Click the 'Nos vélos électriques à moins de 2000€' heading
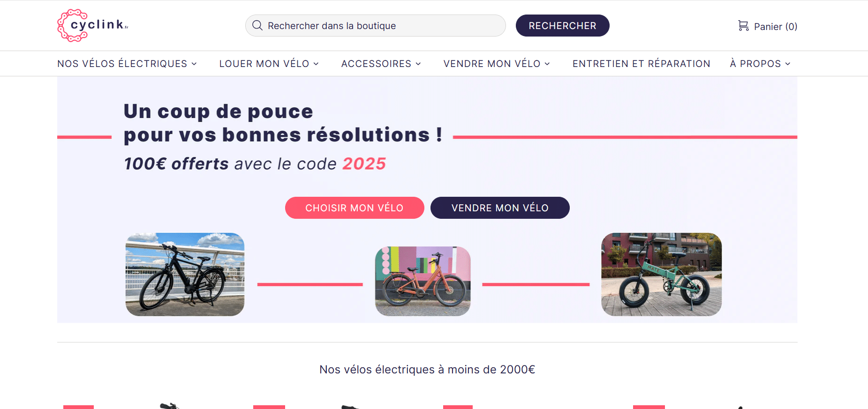868x409 pixels. [427, 370]
